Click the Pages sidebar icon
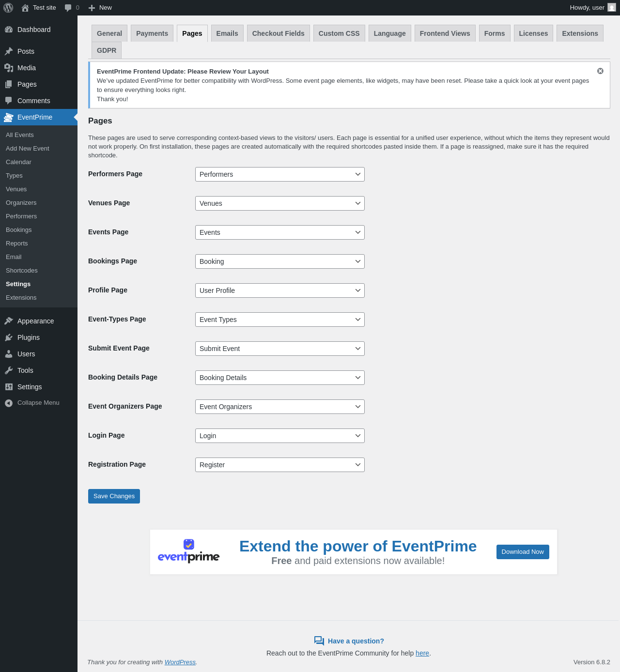 tap(9, 84)
